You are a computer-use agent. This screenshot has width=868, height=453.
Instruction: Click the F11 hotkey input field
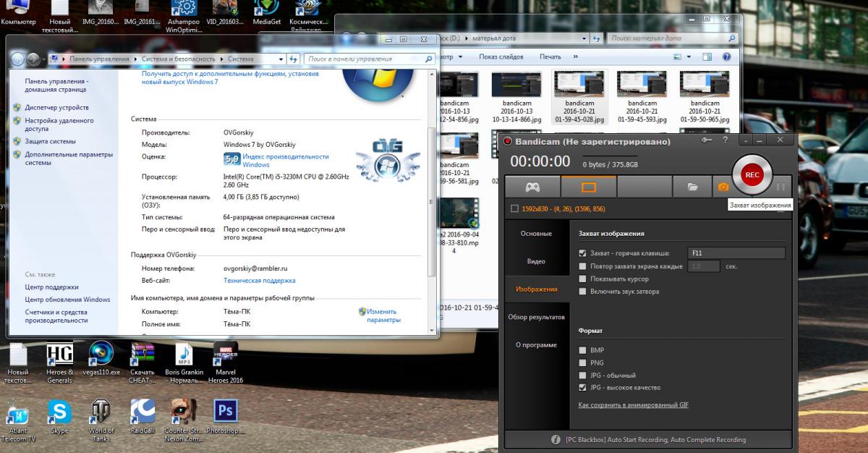click(736, 253)
